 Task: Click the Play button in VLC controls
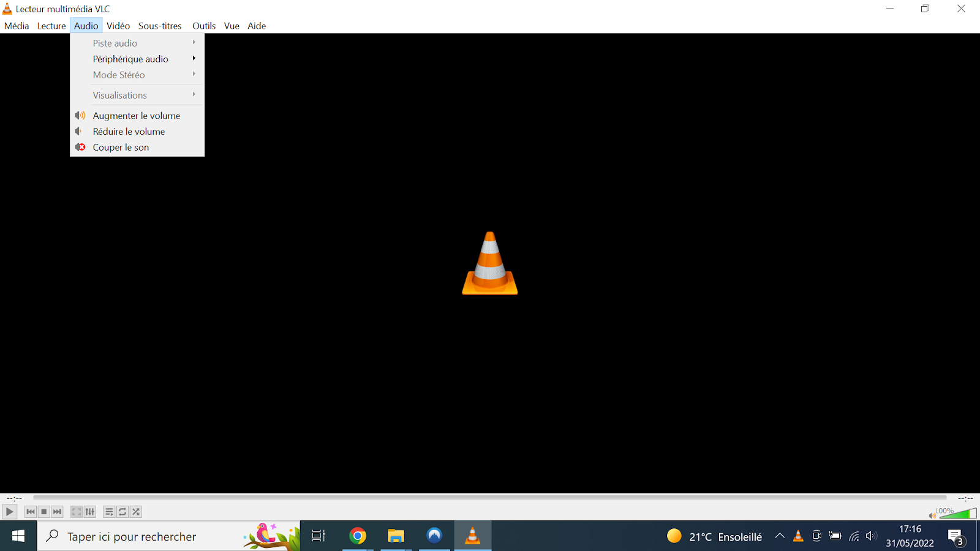[9, 512]
